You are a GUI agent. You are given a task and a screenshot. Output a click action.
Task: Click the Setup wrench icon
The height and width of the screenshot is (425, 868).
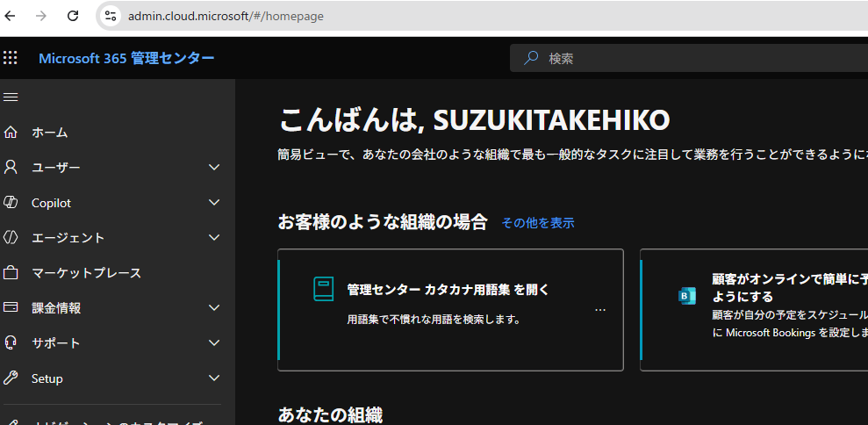(x=11, y=378)
